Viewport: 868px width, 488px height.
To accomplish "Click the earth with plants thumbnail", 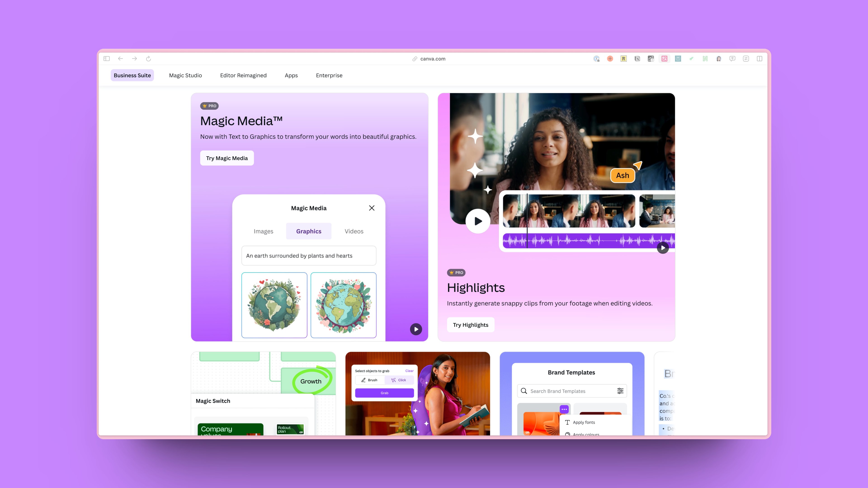I will coord(274,305).
